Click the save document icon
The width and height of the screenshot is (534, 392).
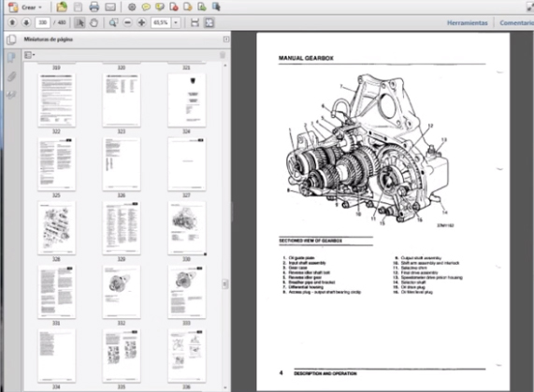(x=78, y=7)
